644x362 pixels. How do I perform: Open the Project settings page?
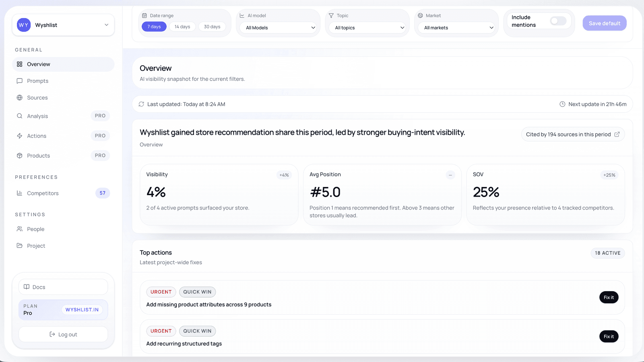tap(63, 246)
